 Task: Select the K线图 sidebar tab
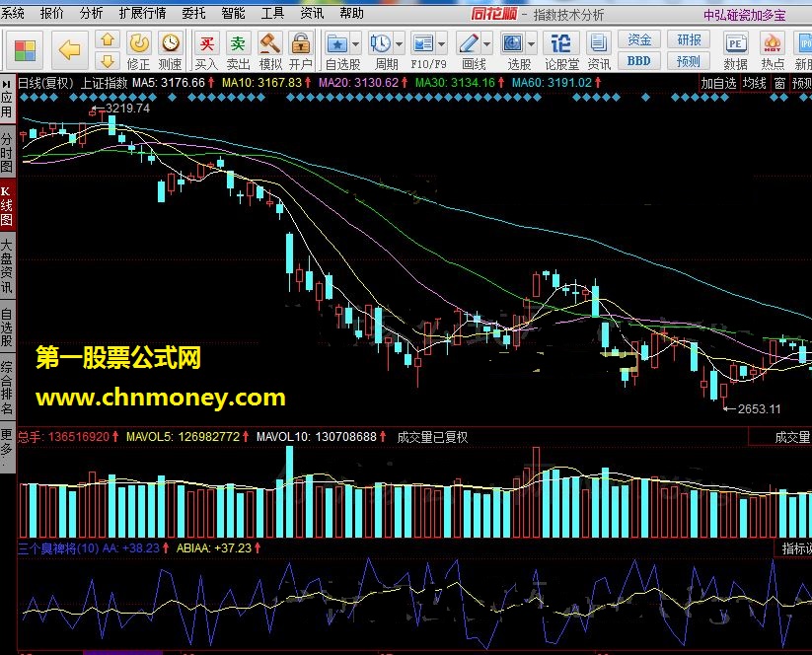pyautogui.click(x=7, y=206)
